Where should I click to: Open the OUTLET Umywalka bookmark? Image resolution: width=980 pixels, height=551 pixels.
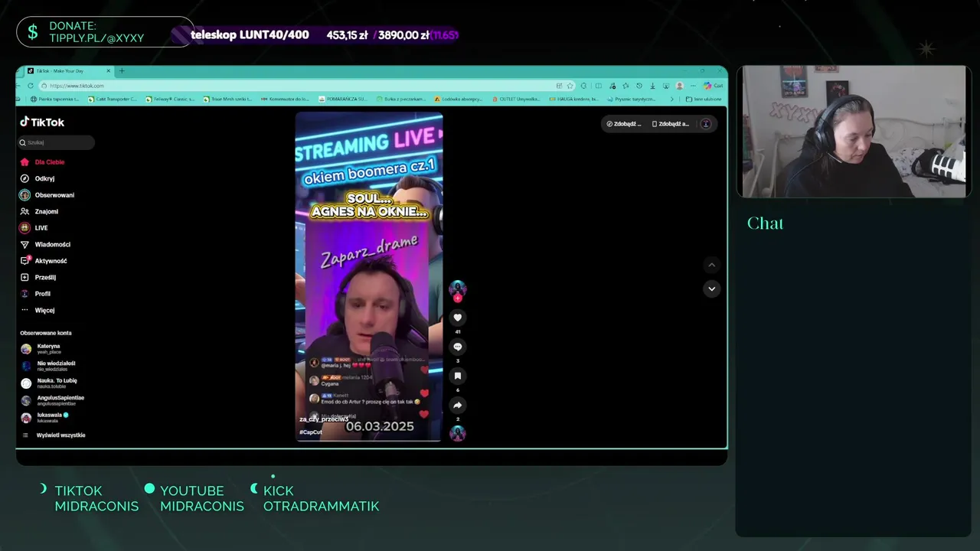point(517,99)
